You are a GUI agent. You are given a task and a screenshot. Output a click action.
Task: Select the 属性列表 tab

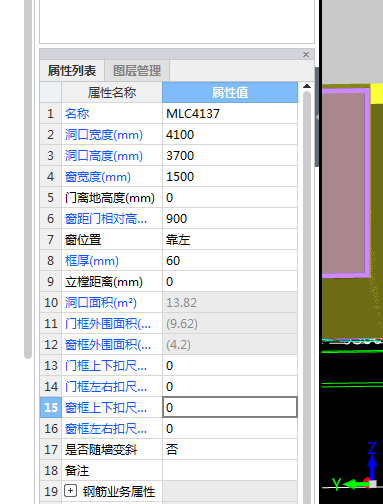[72, 71]
